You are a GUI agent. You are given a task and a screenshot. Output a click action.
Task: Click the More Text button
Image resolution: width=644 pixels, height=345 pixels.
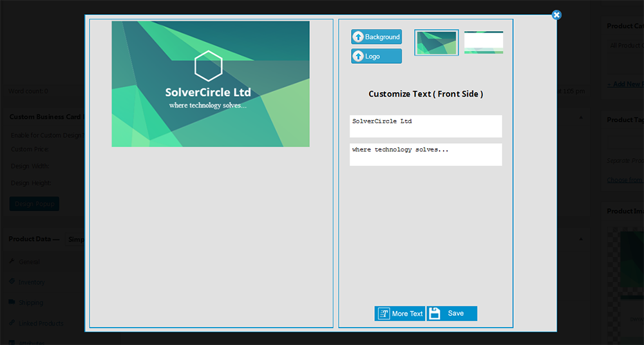tap(400, 313)
